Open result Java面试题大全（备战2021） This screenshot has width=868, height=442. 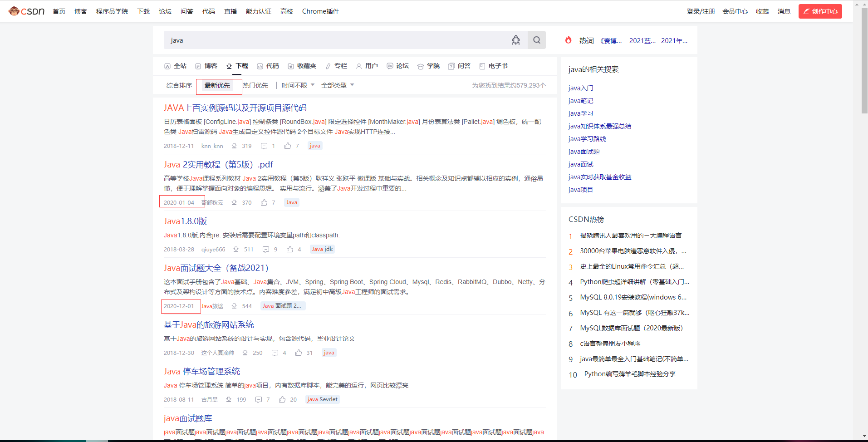(x=216, y=268)
